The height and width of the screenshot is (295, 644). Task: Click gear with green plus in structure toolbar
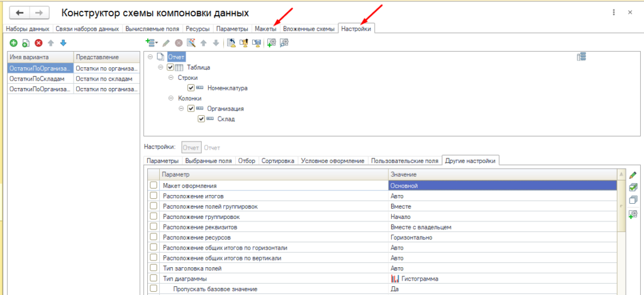point(272,42)
